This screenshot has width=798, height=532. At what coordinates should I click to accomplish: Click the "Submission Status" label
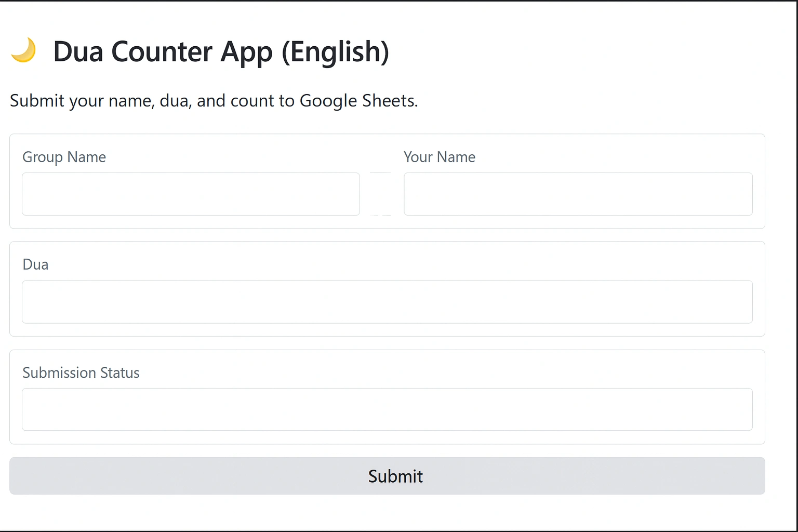point(81,373)
